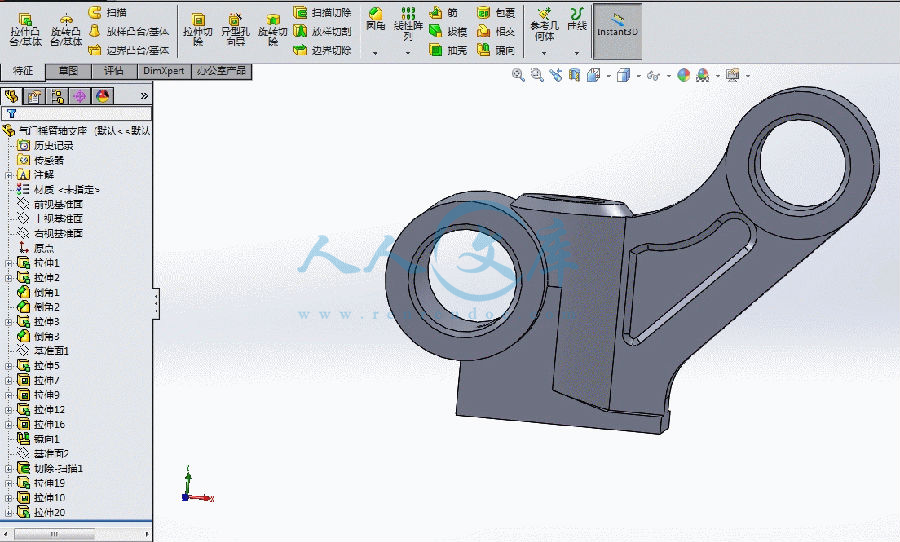
Task: Expand the 拉伸1 feature node
Action: 8,264
